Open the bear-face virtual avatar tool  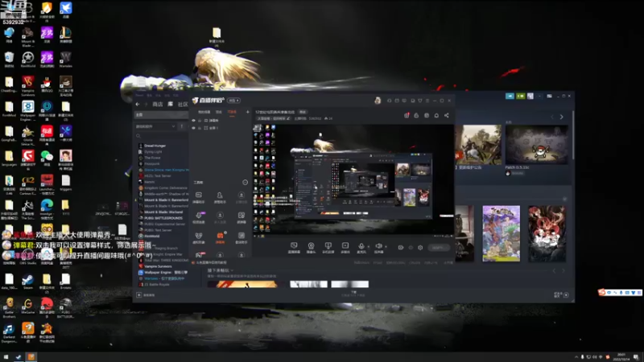click(x=199, y=237)
